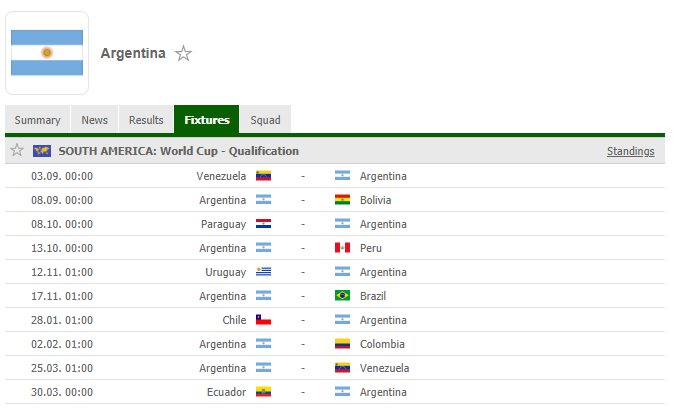The image size is (679, 418).
Task: Open the Standings link
Action: (x=630, y=151)
